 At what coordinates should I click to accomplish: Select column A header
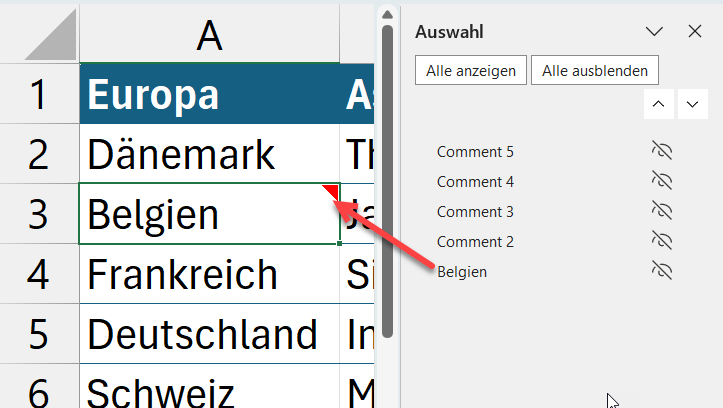coord(209,35)
